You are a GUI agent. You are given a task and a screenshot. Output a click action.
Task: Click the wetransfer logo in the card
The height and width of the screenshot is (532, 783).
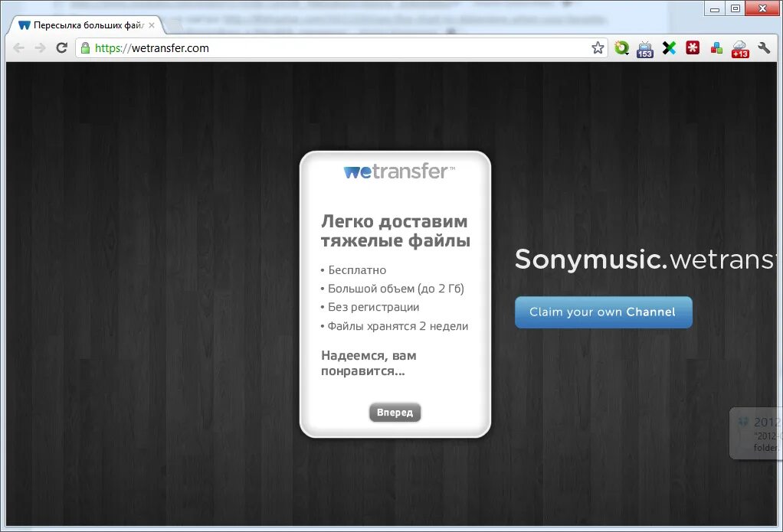pos(399,171)
